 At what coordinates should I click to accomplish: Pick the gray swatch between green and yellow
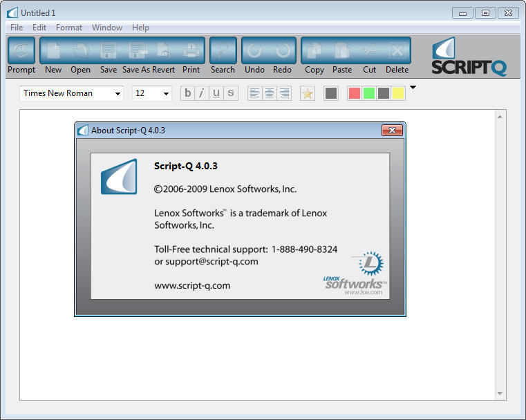[384, 93]
